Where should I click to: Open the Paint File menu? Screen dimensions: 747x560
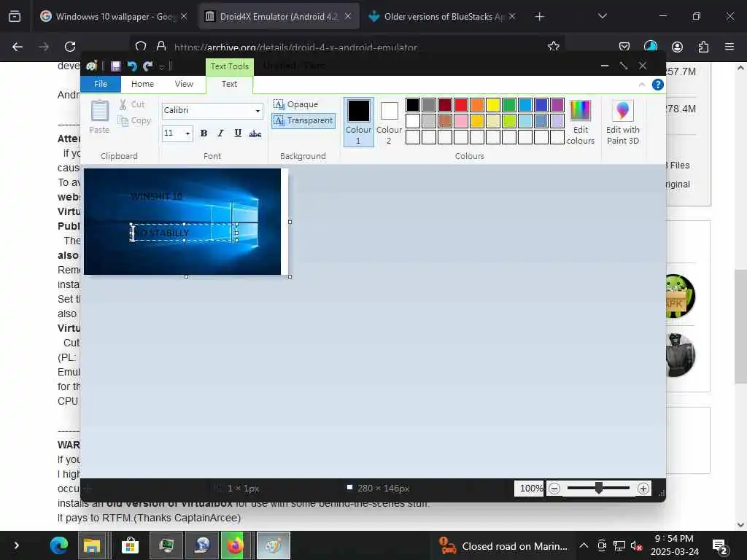pyautogui.click(x=101, y=84)
